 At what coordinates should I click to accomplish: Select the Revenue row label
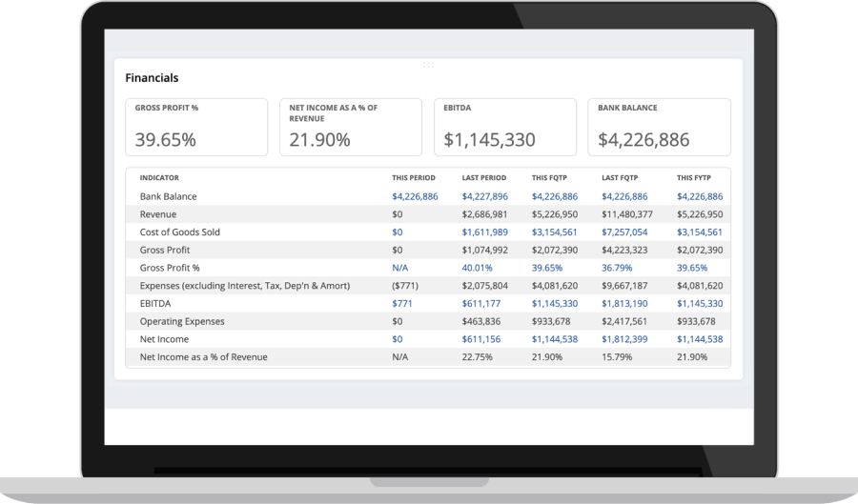[x=157, y=214]
